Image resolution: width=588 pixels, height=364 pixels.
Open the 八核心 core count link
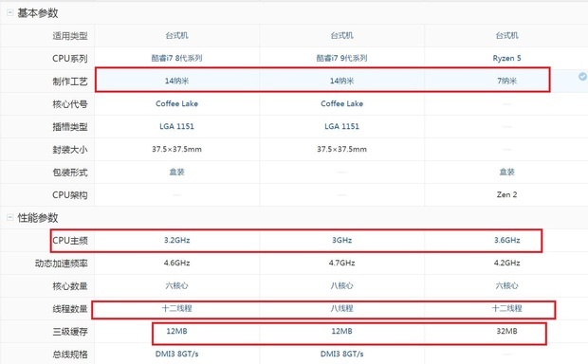[341, 285]
